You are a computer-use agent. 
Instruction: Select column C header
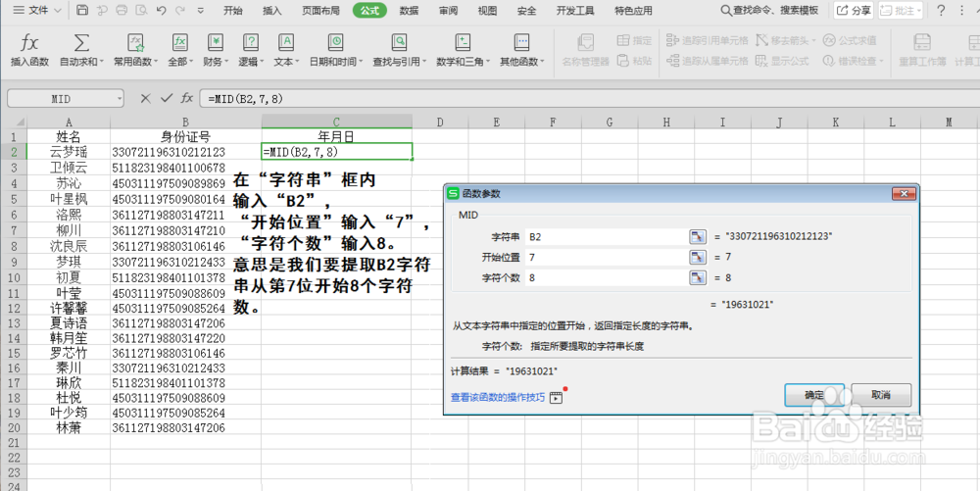336,123
